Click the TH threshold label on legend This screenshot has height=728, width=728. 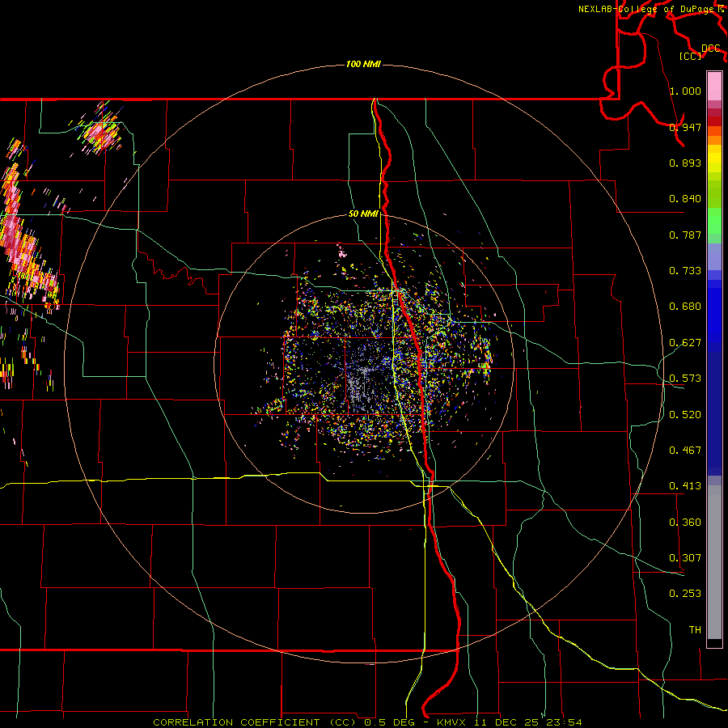(x=695, y=629)
